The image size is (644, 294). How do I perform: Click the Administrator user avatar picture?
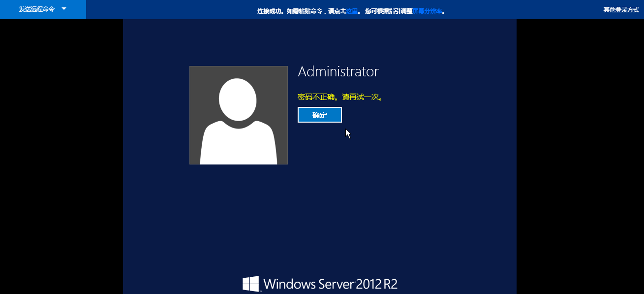239,115
